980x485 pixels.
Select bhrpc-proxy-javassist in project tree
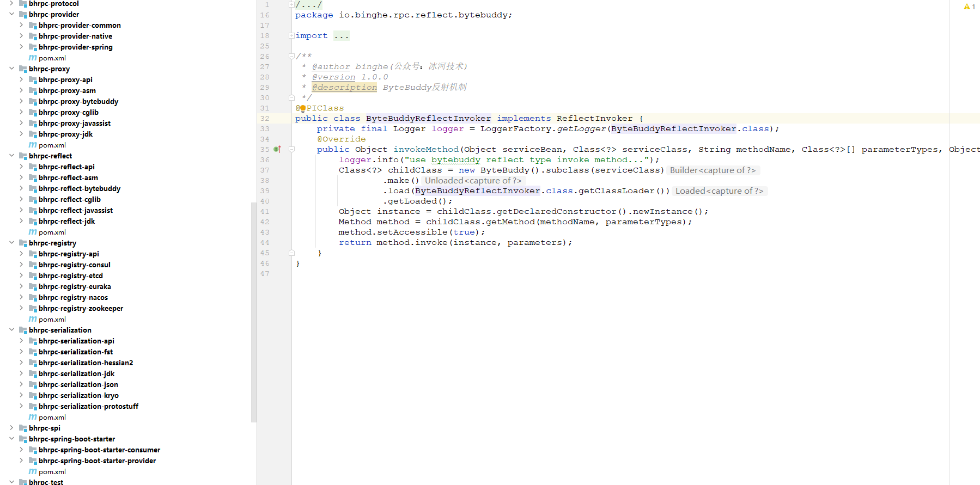click(x=75, y=124)
